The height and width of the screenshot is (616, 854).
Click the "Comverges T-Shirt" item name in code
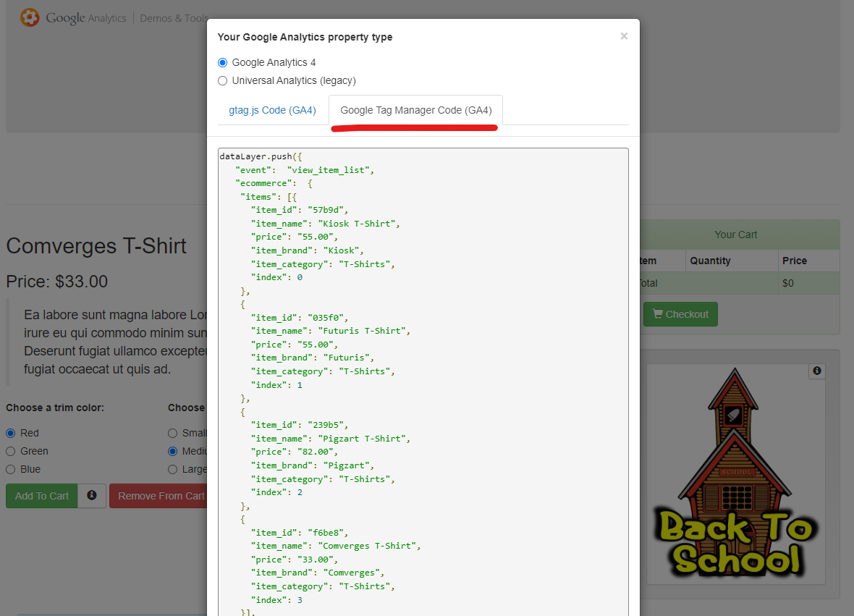[x=367, y=546]
